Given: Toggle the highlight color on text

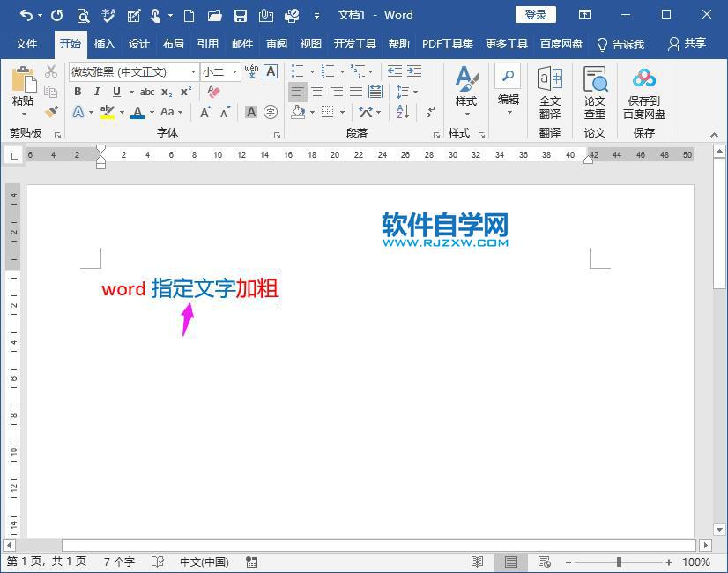Looking at the screenshot, I should [x=105, y=112].
